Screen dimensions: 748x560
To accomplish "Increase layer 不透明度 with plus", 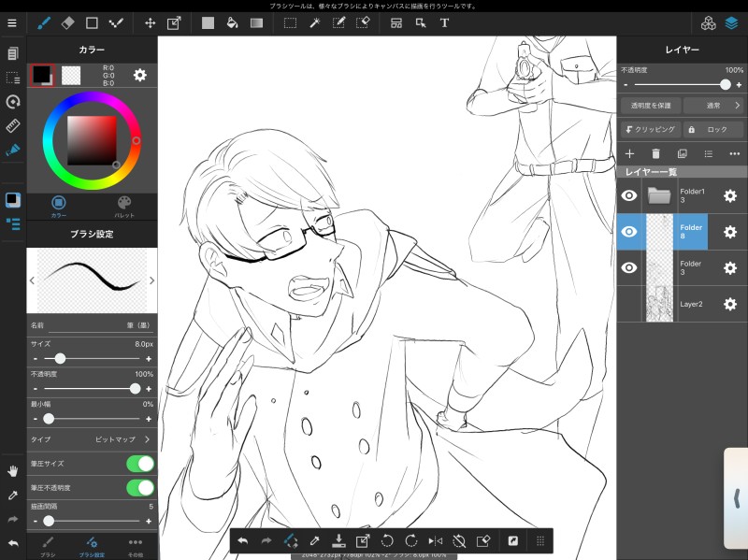I will (x=739, y=85).
